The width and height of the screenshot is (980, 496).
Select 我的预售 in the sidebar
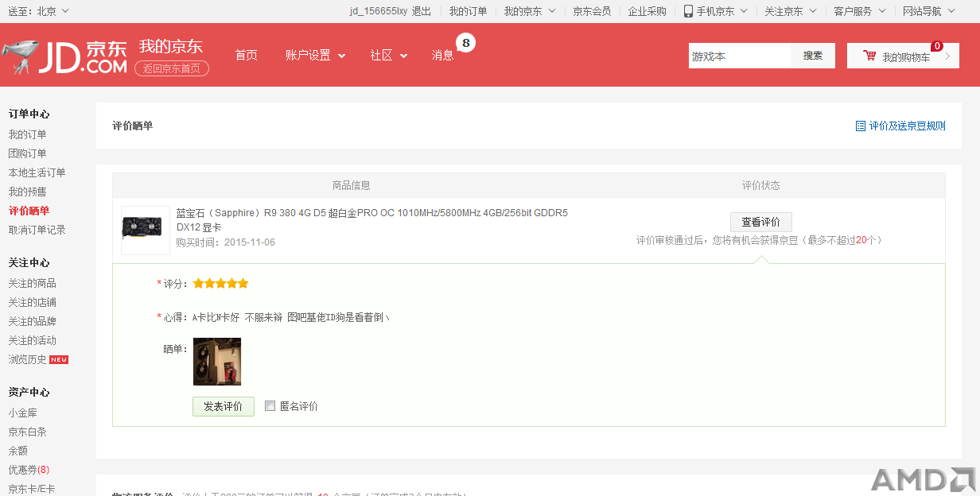[x=27, y=192]
